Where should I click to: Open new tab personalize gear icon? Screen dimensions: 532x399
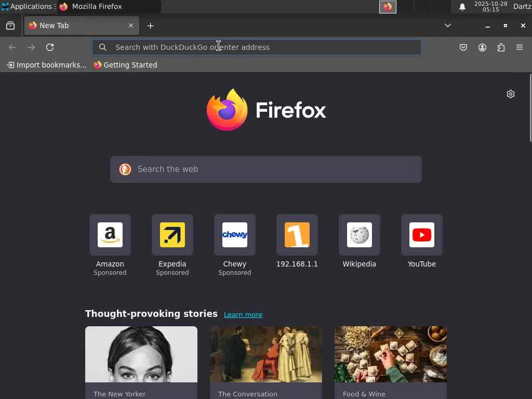point(510,94)
